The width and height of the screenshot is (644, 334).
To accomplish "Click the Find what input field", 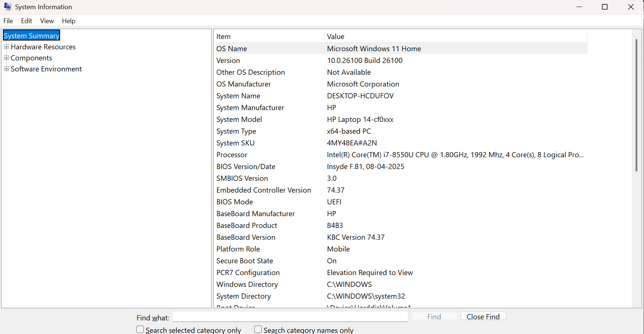I will tap(290, 317).
